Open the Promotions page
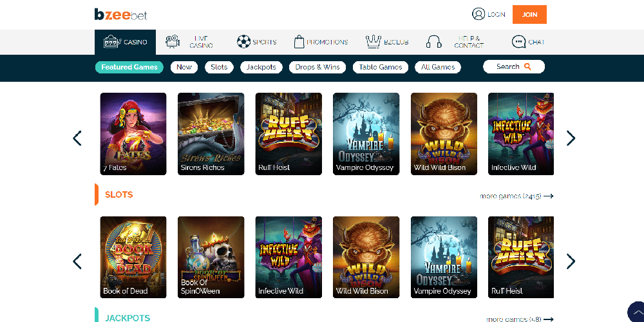 pos(321,42)
